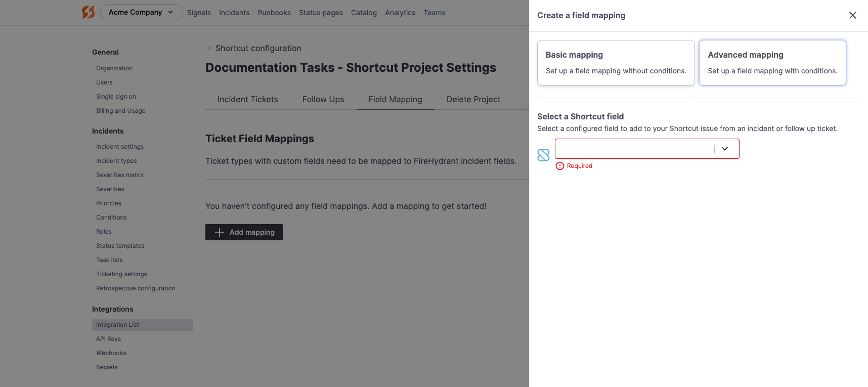This screenshot has height=387, width=868.
Task: Expand the Shortcut field dropdown arrow
Action: click(725, 149)
